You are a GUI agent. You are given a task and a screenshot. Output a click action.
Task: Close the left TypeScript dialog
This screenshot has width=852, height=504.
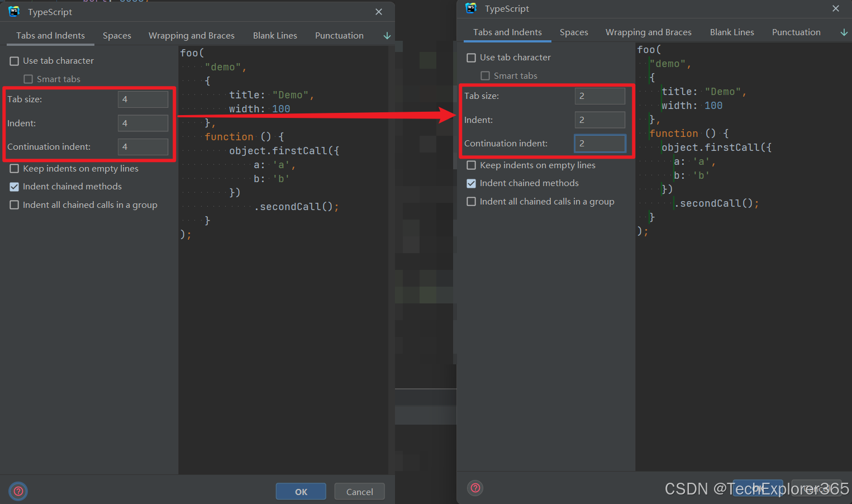click(x=379, y=12)
